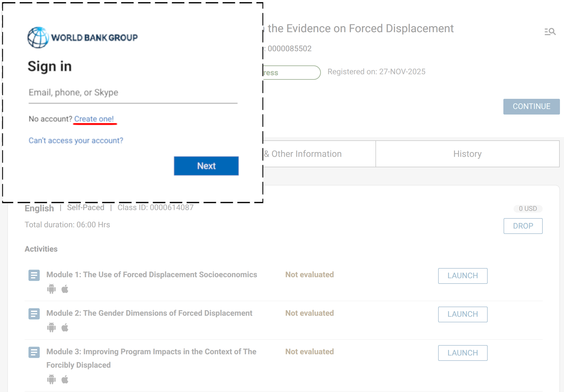Launch Module 2 Gender Dimensions
This screenshot has width=564, height=392.
[463, 314]
